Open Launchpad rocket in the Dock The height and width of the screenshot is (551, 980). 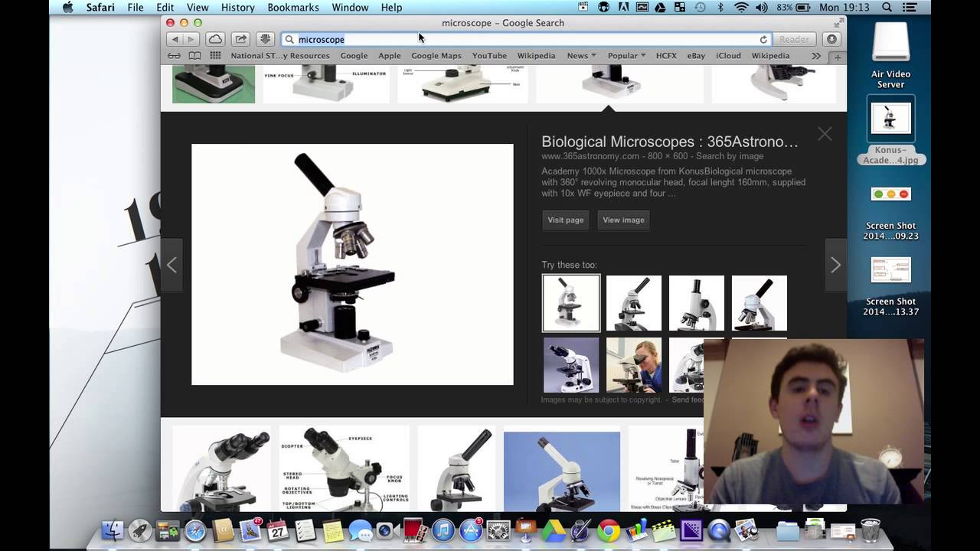(x=140, y=530)
